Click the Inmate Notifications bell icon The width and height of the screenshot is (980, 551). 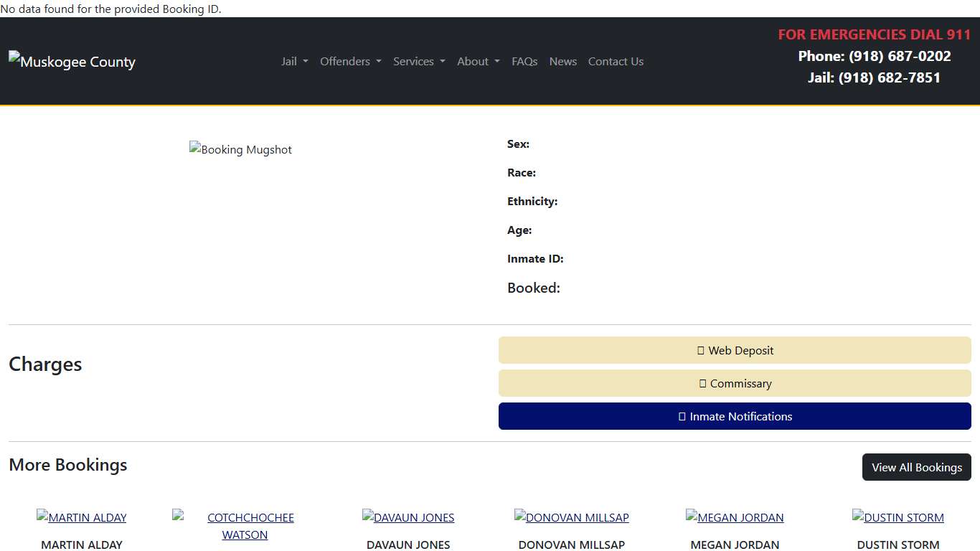[682, 416]
